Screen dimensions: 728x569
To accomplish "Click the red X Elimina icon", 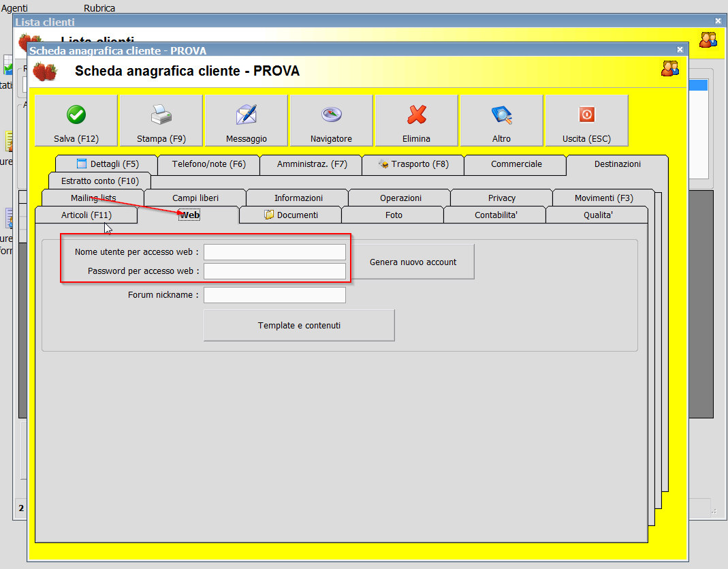I will [x=417, y=114].
